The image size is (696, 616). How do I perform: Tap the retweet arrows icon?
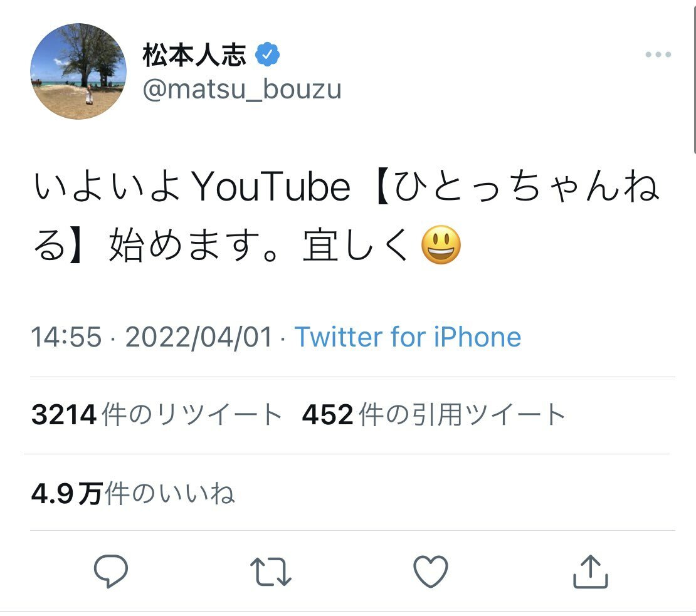(x=270, y=572)
